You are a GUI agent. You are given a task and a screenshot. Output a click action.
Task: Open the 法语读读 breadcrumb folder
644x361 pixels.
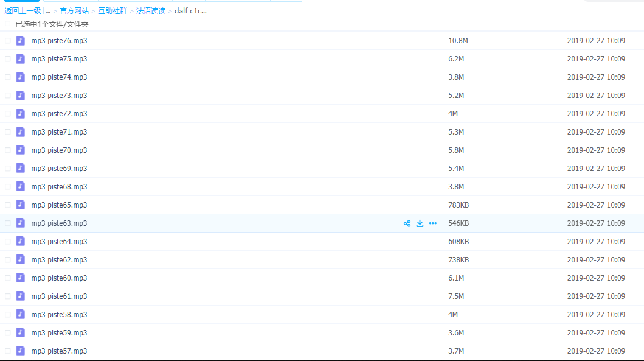click(x=151, y=11)
